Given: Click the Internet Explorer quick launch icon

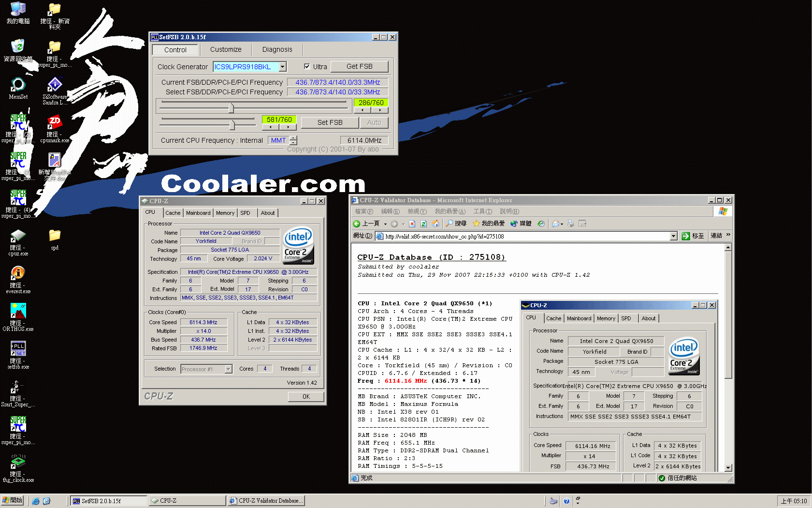Looking at the screenshot, I should point(36,501).
